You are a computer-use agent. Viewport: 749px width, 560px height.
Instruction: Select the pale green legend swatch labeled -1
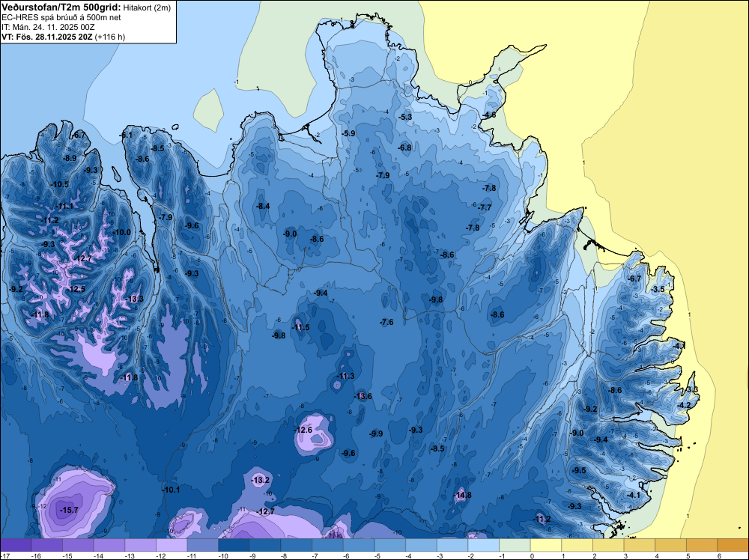pos(515,545)
